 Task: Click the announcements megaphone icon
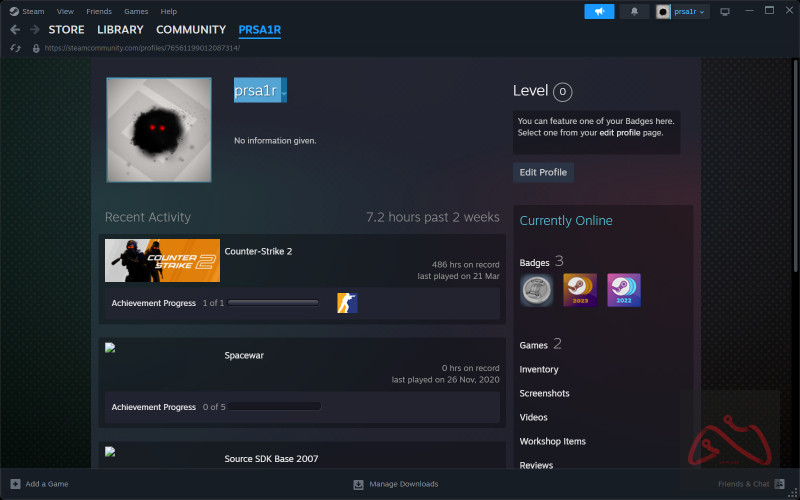pos(599,11)
